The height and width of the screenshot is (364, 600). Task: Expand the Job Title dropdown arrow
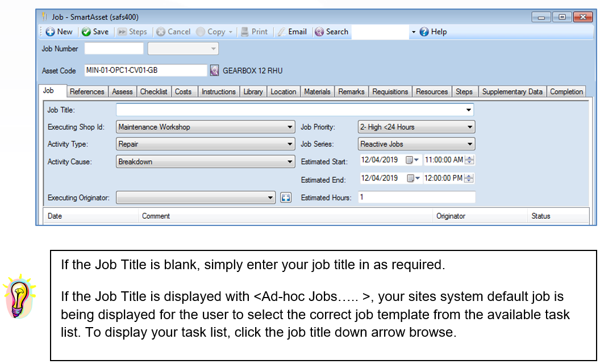[469, 110]
